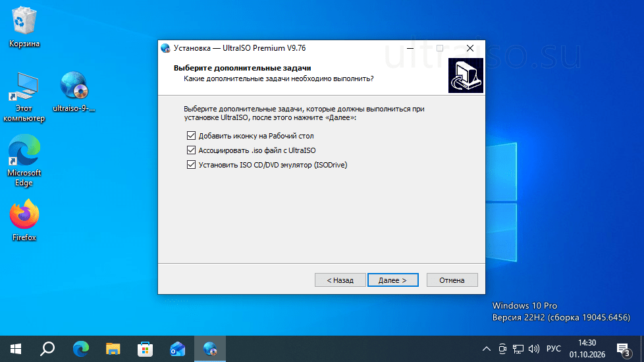Image resolution: width=644 pixels, height=362 pixels.
Task: Select 'Этот компьютер' desktop icon
Action: click(24, 98)
